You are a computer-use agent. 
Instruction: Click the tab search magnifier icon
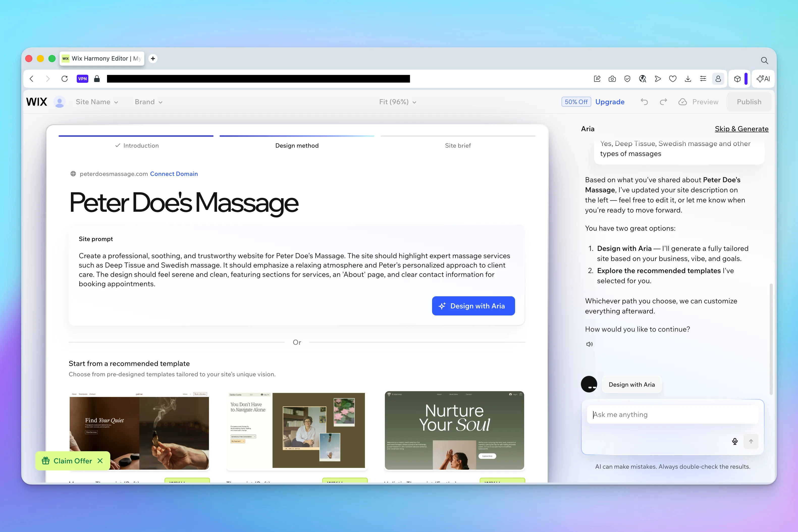tap(764, 60)
